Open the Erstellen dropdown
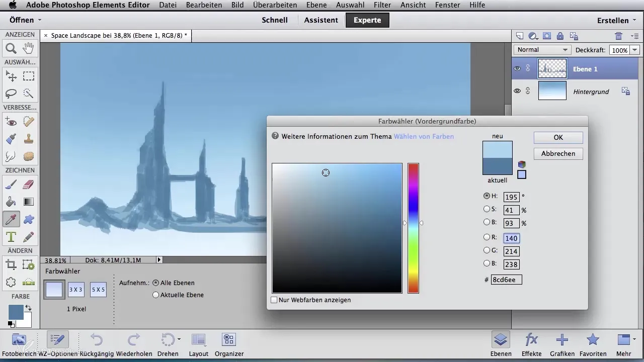Screen dimensions: 644x362 [617, 21]
